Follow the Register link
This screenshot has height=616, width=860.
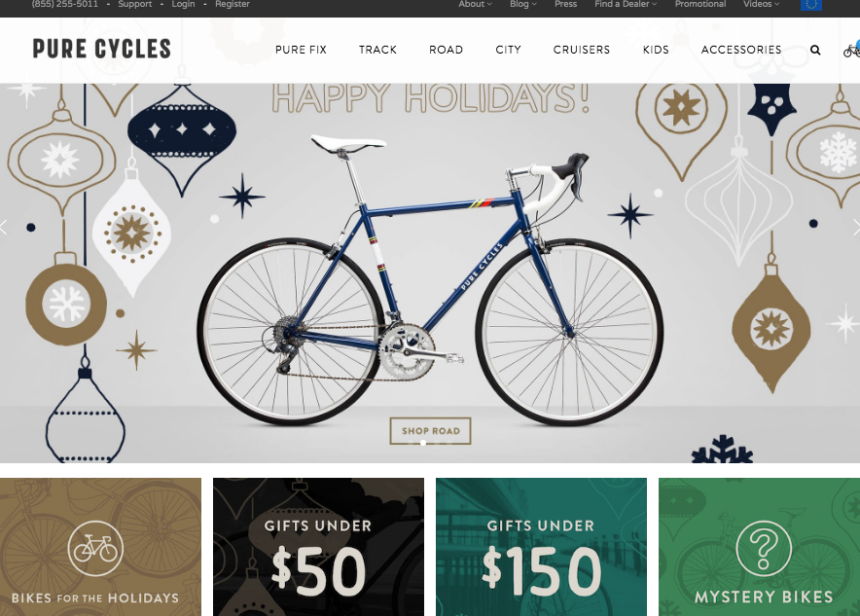[x=232, y=5]
